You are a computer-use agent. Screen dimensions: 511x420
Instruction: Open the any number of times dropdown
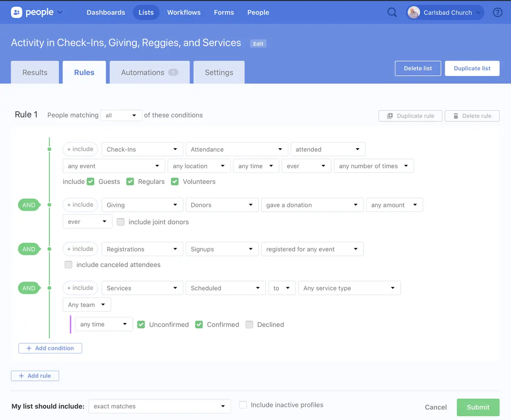click(374, 166)
